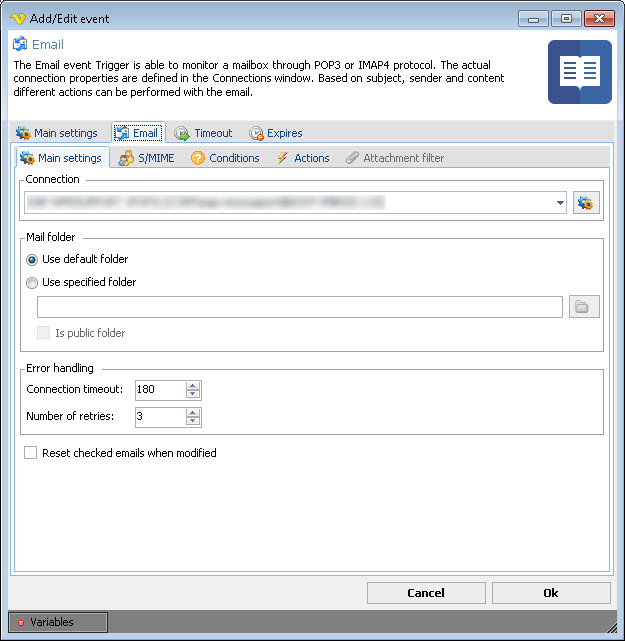Open connection settings gear icon button
The image size is (625, 641).
(x=585, y=203)
